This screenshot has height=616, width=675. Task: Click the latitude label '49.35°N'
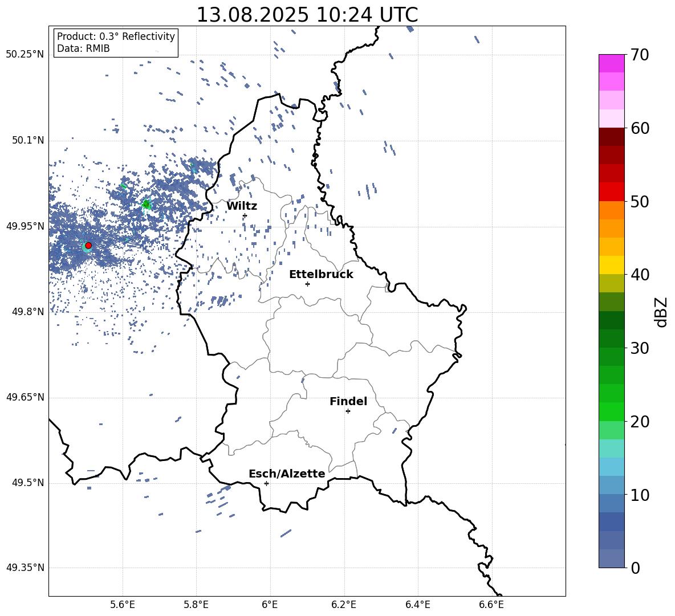(x=25, y=568)
